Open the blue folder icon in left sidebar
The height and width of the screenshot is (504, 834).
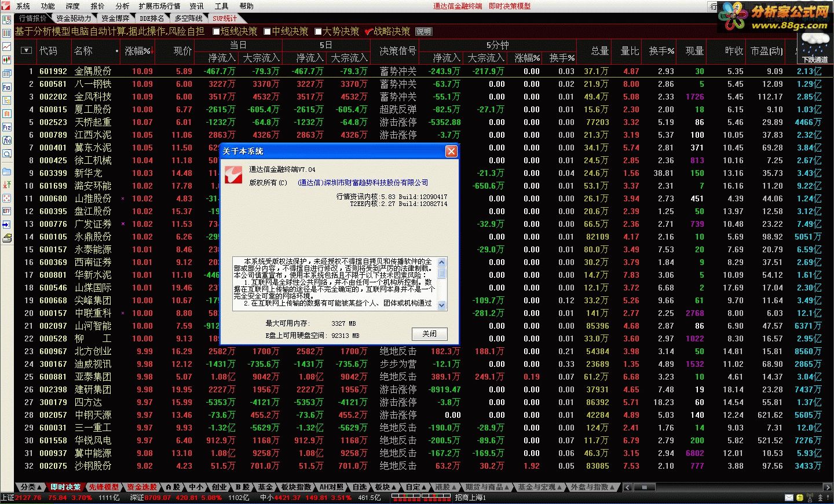pos(7,172)
